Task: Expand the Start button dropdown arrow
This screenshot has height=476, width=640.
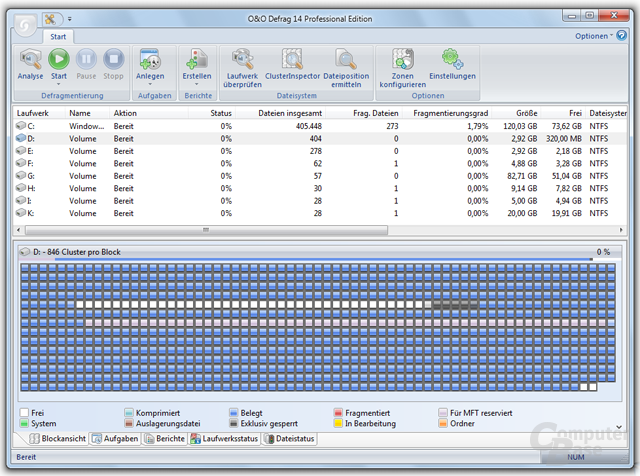Action: point(58,84)
